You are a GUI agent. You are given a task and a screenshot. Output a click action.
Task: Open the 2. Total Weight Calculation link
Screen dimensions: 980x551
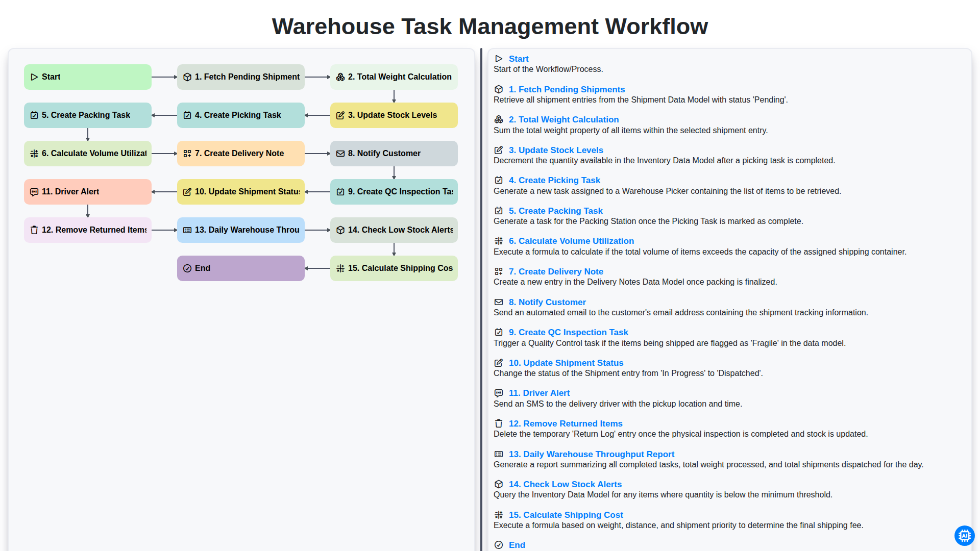(x=563, y=119)
